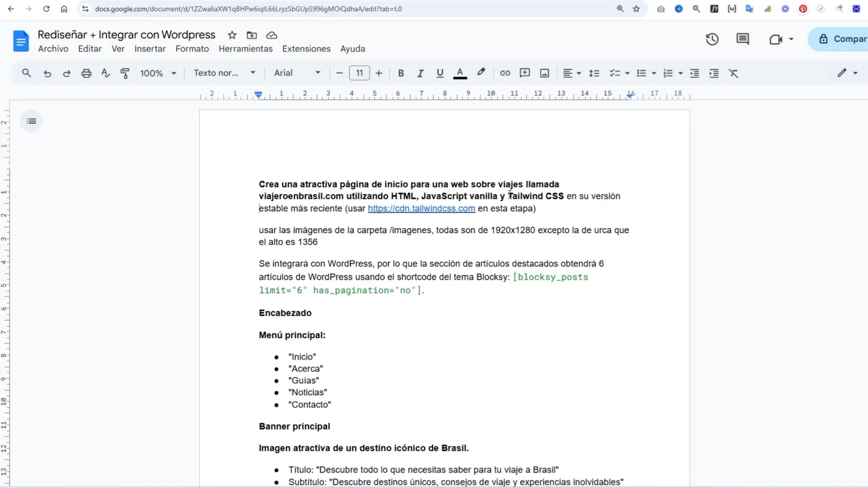Insert an image
This screenshot has height=488, width=868.
click(544, 73)
